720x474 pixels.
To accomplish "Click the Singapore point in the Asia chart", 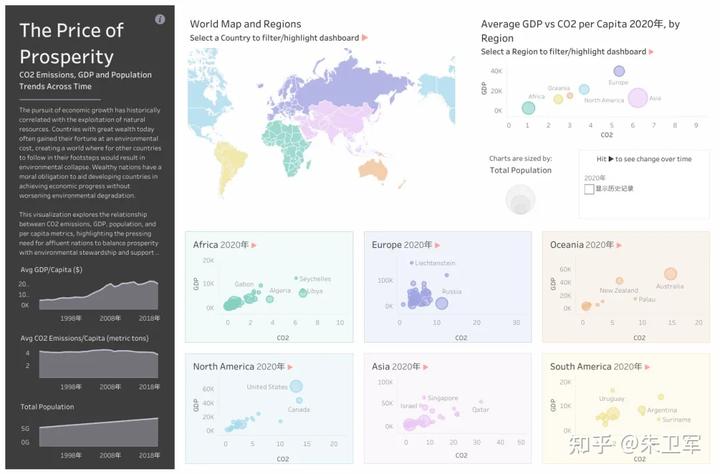I will [424, 398].
